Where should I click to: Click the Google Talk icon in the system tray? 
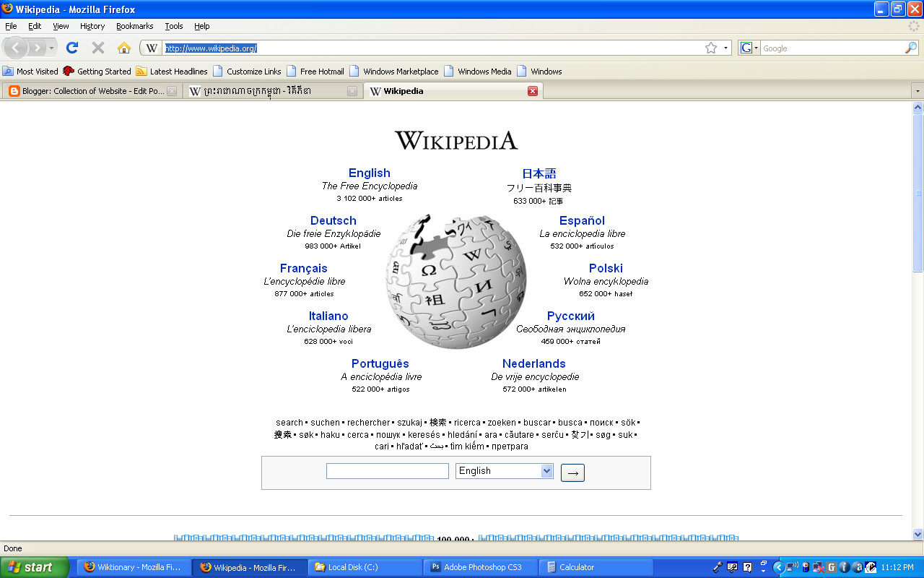[831, 567]
